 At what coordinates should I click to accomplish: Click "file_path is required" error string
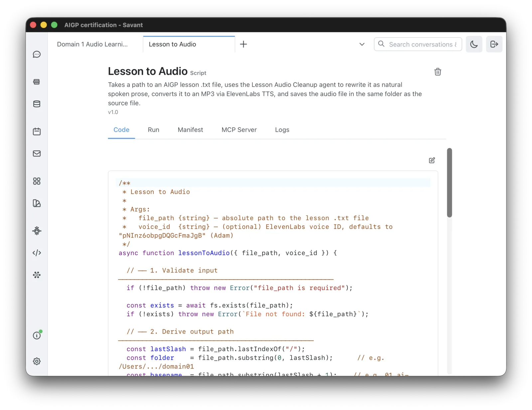click(299, 288)
